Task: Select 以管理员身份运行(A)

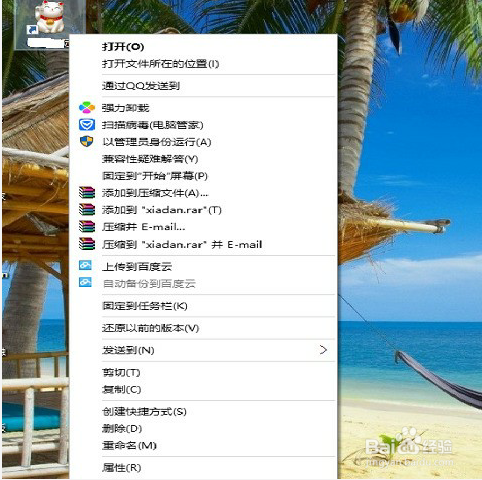Action: coord(157,142)
